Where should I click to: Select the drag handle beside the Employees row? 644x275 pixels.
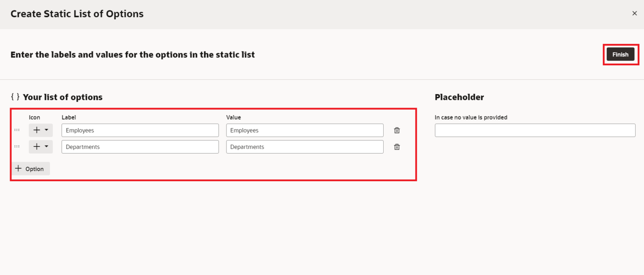point(17,130)
